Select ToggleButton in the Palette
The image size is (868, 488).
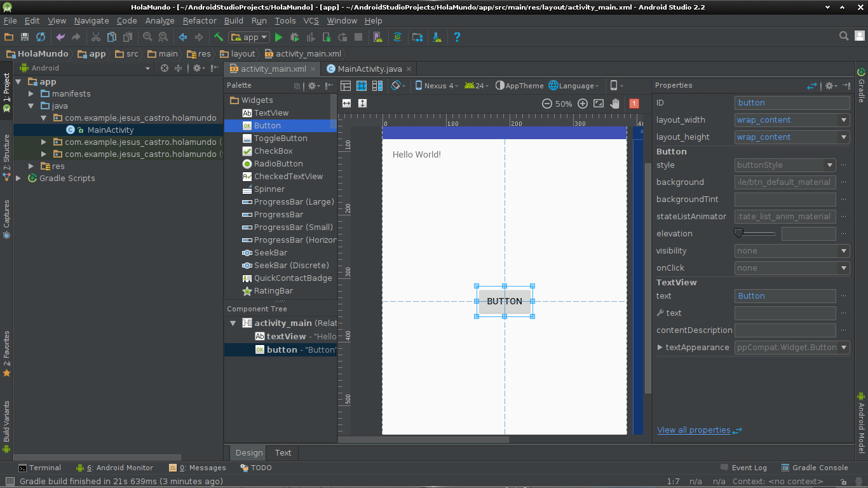tap(281, 139)
